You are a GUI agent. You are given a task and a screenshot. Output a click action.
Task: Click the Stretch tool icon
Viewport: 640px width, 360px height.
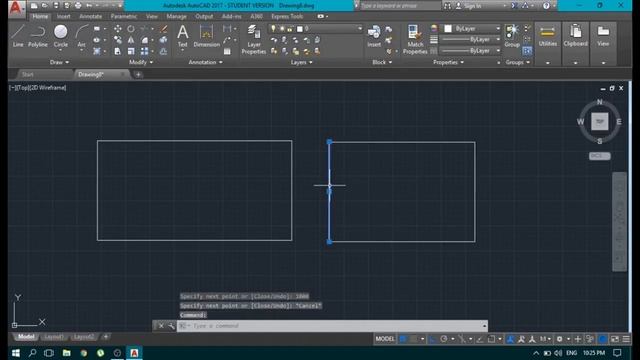[x=118, y=51]
